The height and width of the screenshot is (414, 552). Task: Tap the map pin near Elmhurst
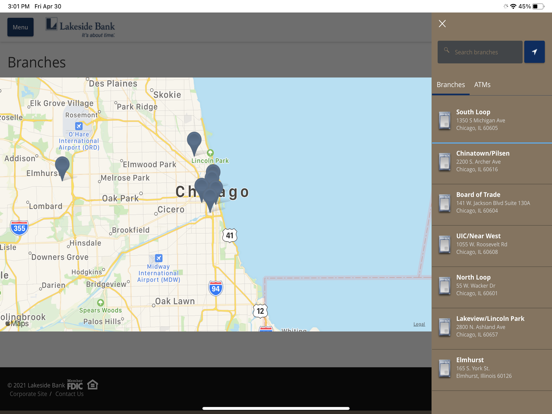point(62,168)
